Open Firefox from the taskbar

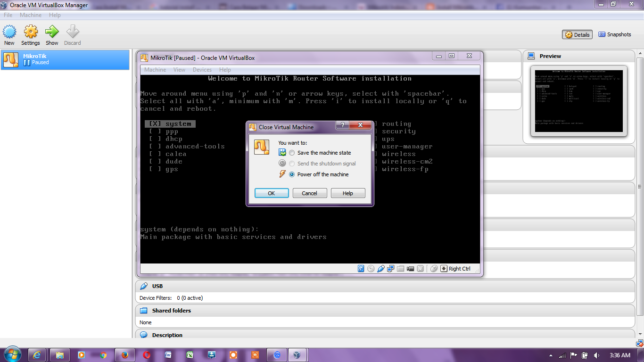(125, 355)
